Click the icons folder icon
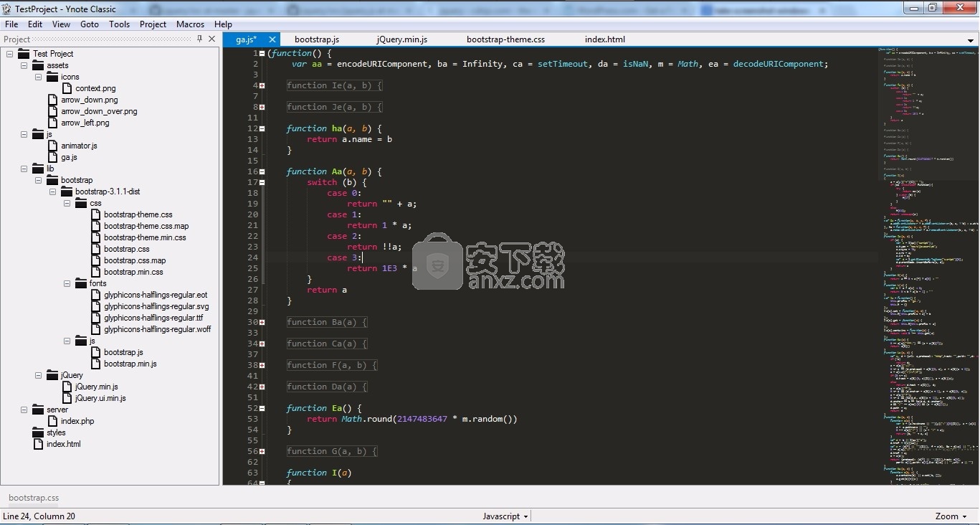Viewport: 980px width, 525px height. (52, 77)
